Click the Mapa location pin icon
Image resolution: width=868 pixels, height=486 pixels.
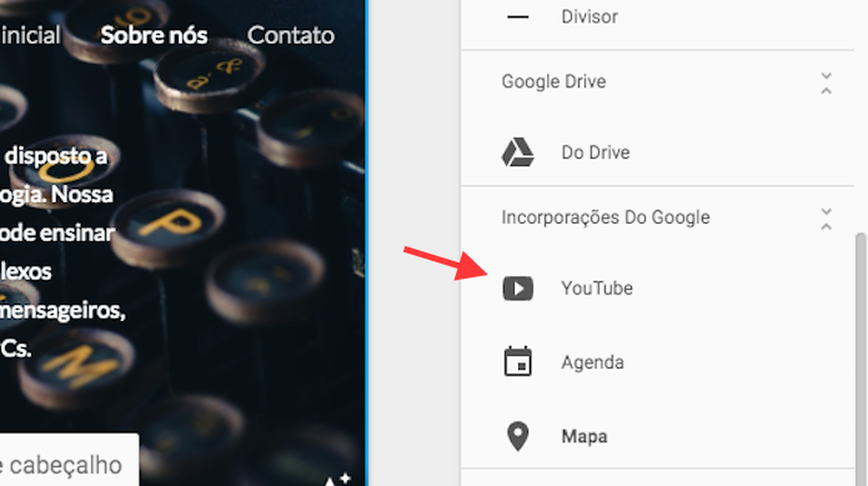click(518, 437)
